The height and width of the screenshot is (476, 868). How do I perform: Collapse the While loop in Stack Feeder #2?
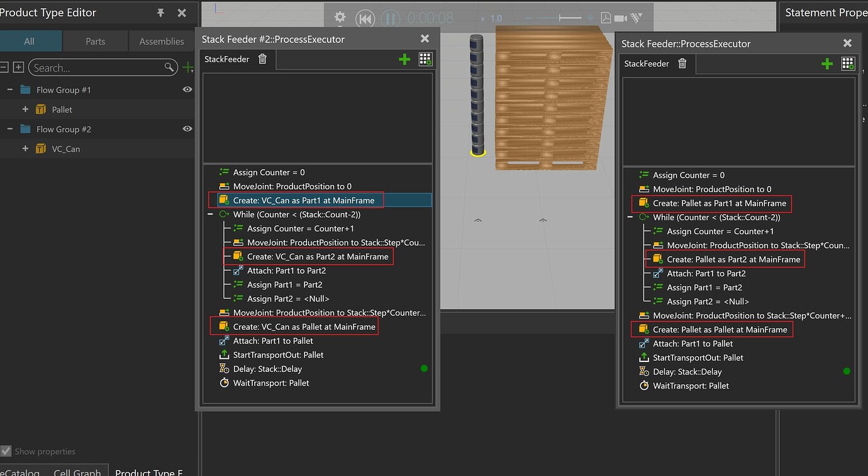pos(211,215)
